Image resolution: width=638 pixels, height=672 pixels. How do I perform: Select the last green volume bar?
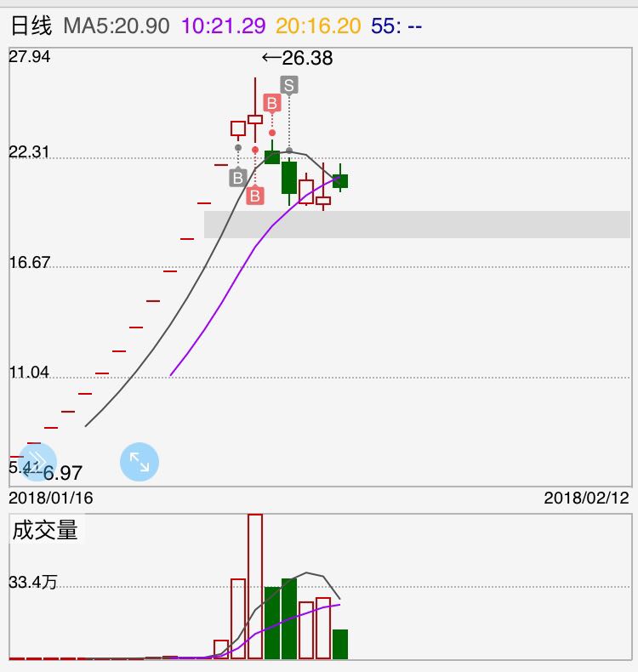click(x=340, y=644)
